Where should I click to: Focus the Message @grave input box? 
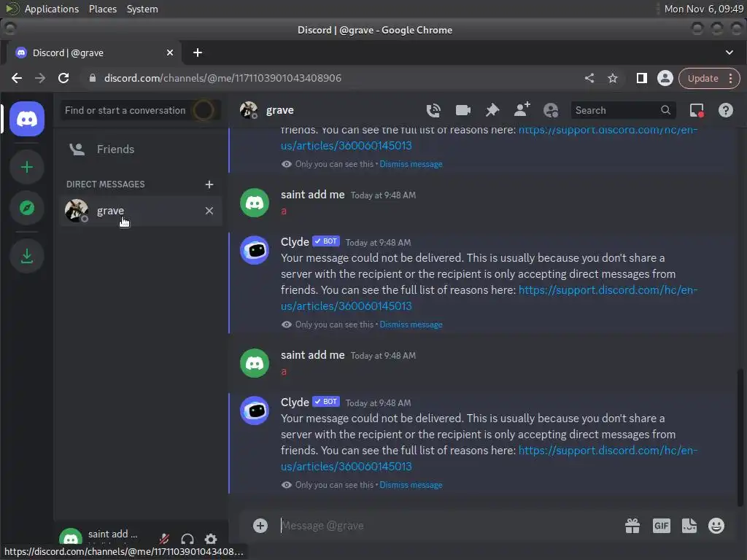pyautogui.click(x=448, y=526)
